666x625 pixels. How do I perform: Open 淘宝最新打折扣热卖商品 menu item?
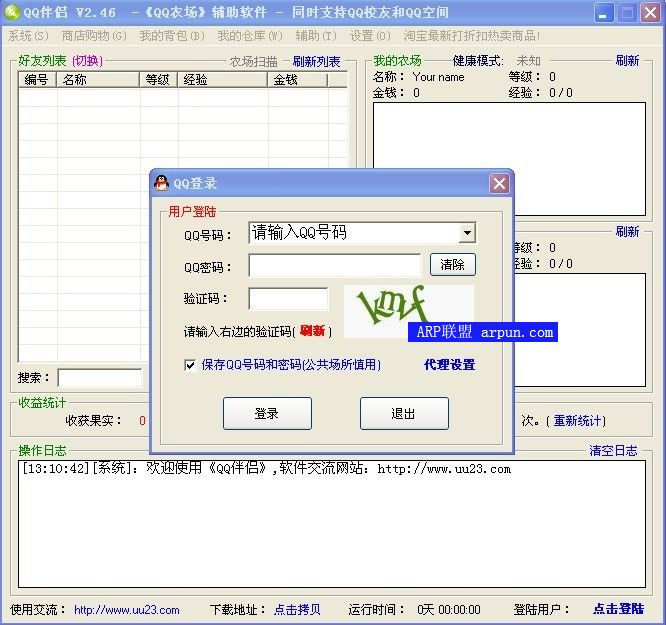click(x=472, y=36)
